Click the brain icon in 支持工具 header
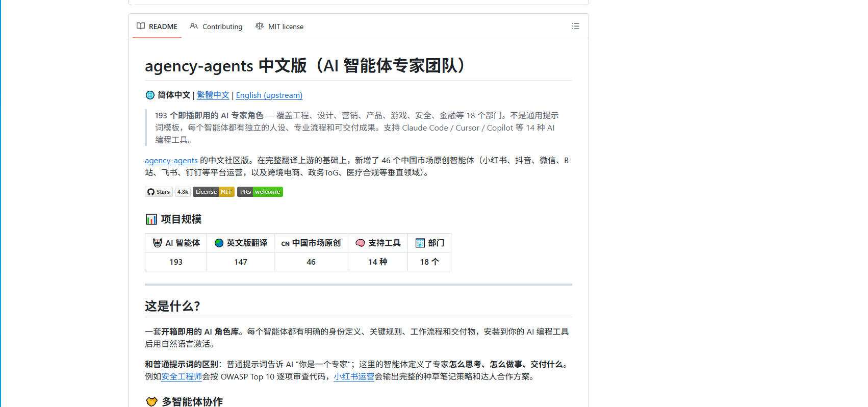This screenshot has height=407, width=868. (360, 243)
